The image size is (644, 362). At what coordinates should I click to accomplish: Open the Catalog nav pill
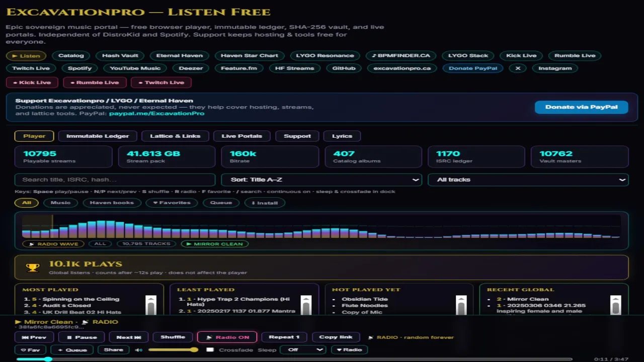71,56
